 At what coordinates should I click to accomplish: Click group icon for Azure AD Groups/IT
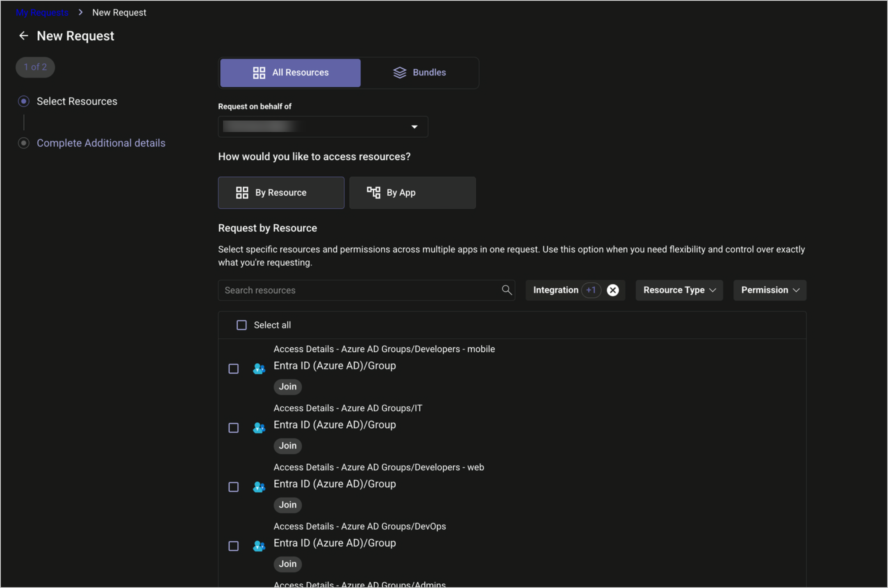coord(259,428)
